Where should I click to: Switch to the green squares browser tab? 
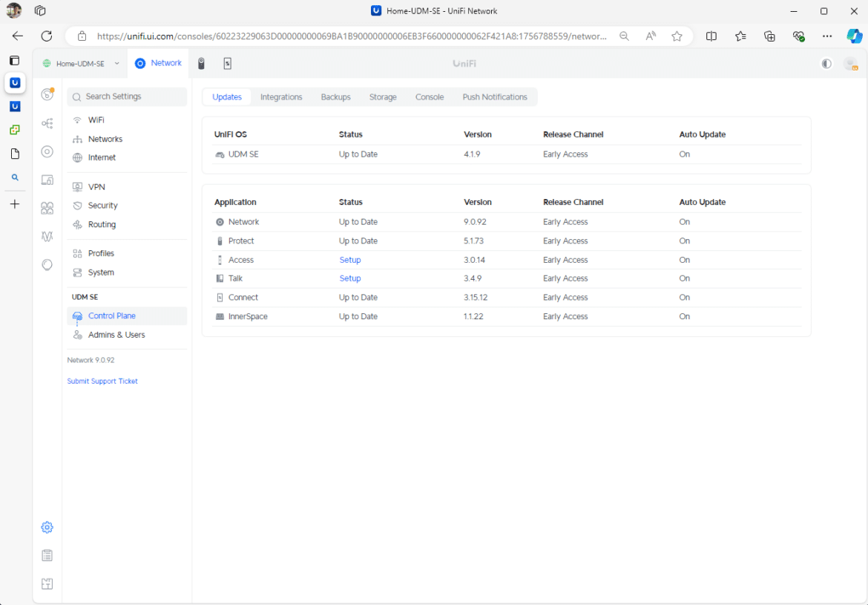tap(15, 130)
